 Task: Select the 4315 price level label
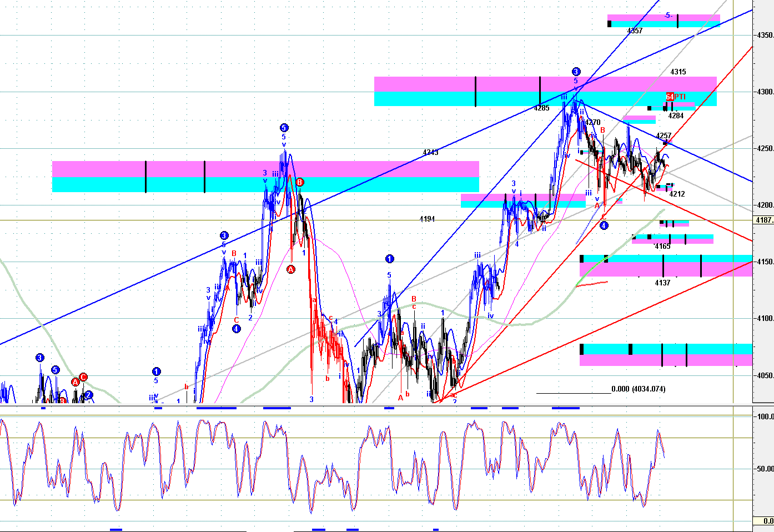click(678, 72)
